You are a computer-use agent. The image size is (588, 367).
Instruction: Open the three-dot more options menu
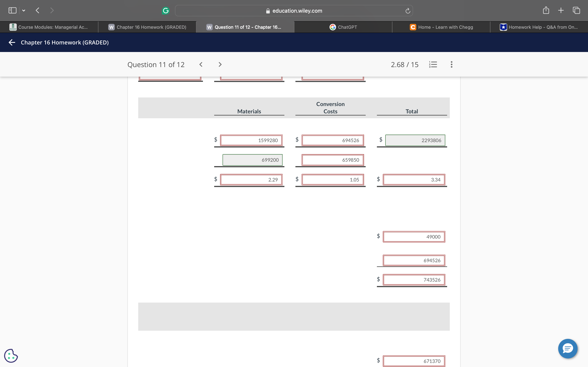pos(451,64)
